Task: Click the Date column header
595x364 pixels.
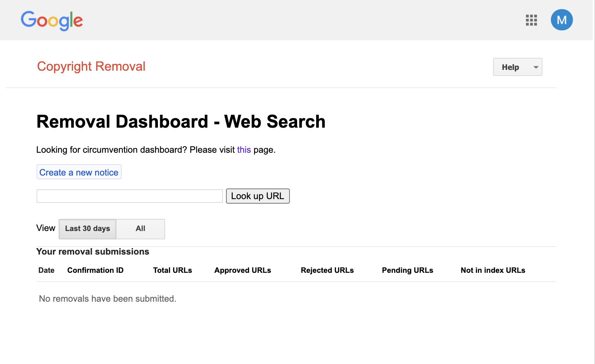Action: (46, 270)
